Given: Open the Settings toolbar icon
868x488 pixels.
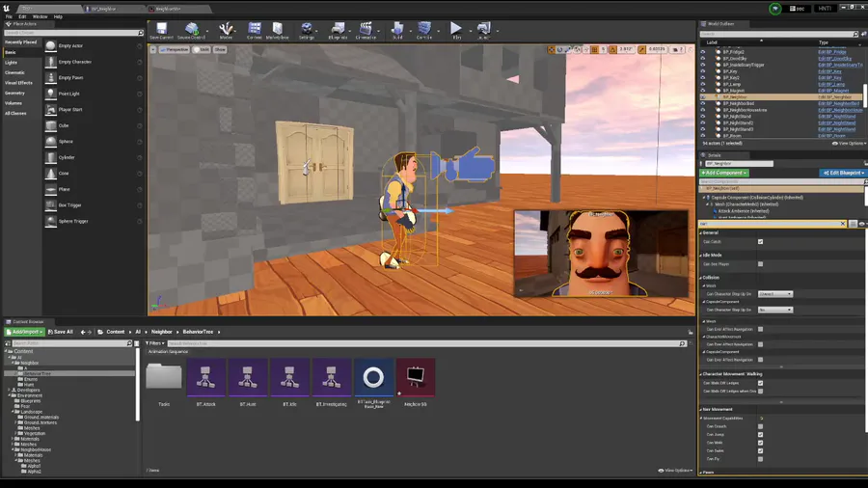Looking at the screenshot, I should tap(307, 31).
